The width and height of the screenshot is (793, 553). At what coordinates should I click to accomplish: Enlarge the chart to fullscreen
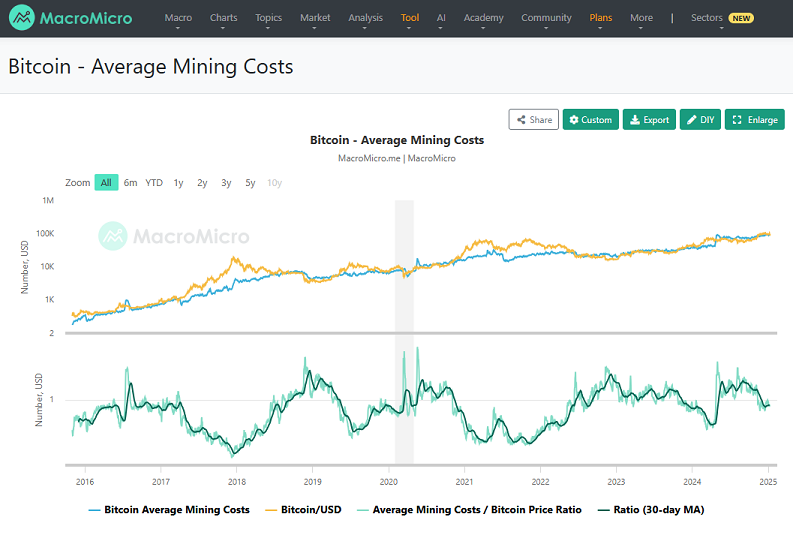pyautogui.click(x=755, y=119)
